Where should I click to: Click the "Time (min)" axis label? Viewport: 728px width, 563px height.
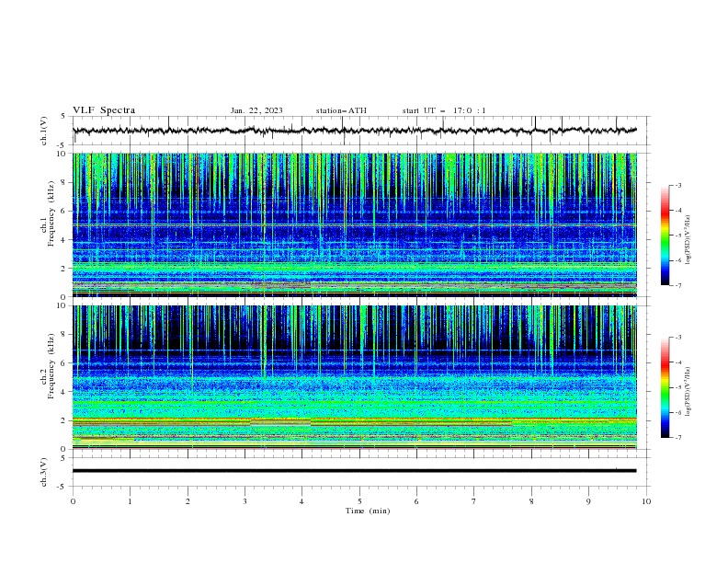tap(368, 511)
